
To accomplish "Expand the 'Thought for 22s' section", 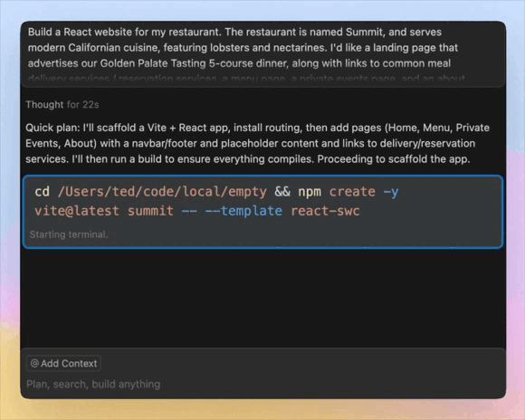I will click(62, 105).
